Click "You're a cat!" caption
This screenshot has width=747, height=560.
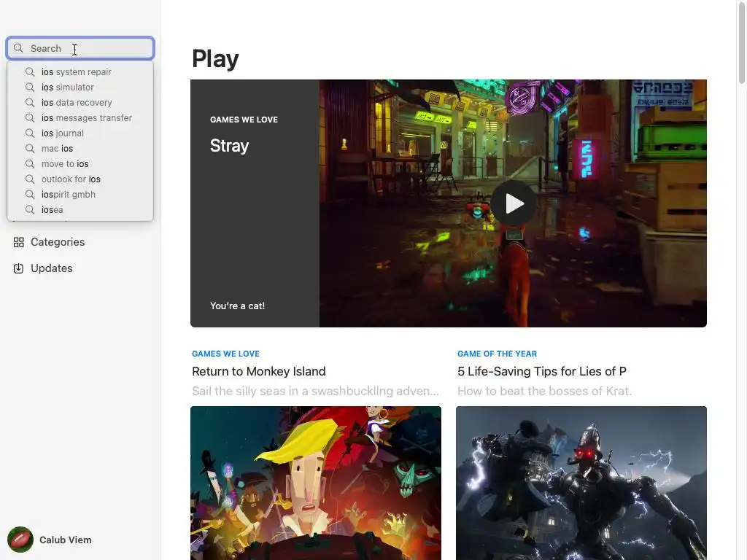(x=237, y=306)
